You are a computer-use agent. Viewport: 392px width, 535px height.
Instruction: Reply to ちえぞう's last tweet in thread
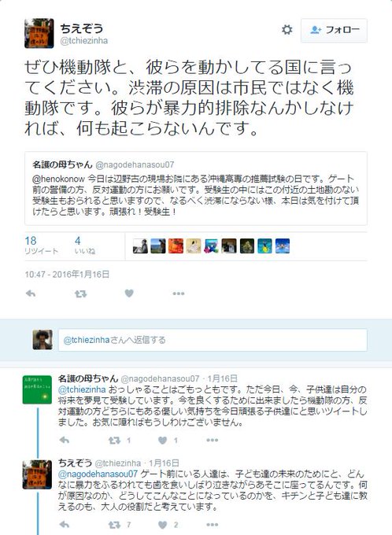[65, 525]
